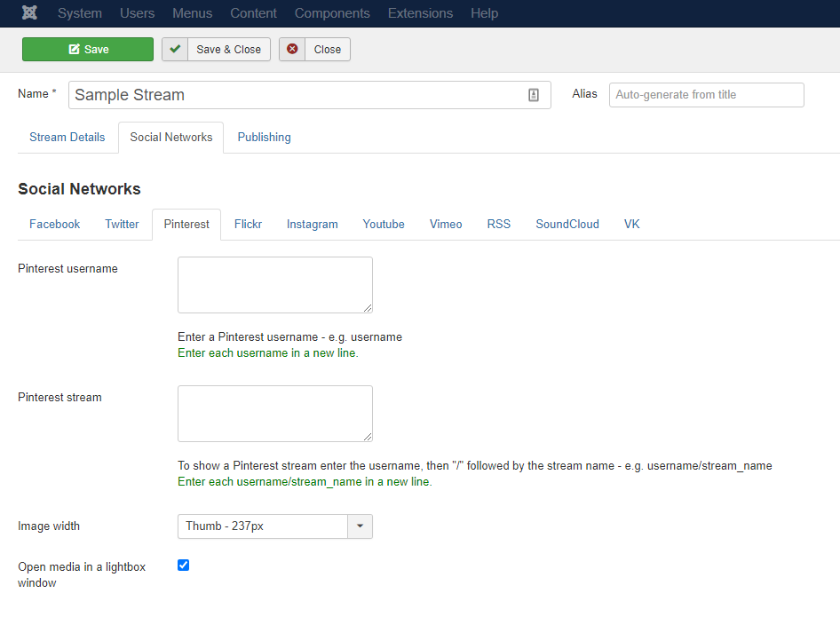Click the Pinterest username text area
The width and height of the screenshot is (840, 625).
click(x=275, y=285)
